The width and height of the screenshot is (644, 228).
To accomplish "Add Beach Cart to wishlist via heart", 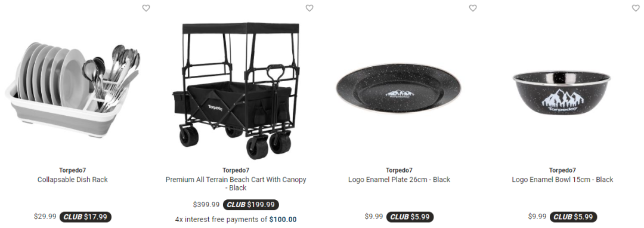I will [309, 8].
